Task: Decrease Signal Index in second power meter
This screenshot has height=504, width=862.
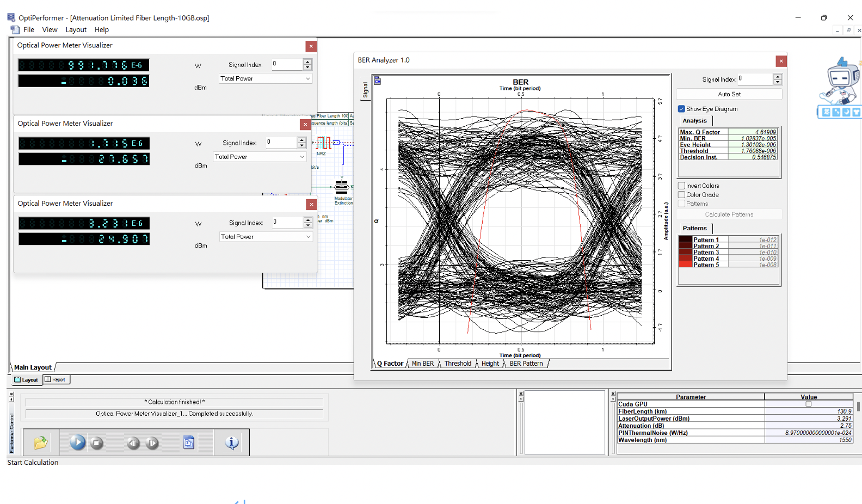Action: click(301, 146)
